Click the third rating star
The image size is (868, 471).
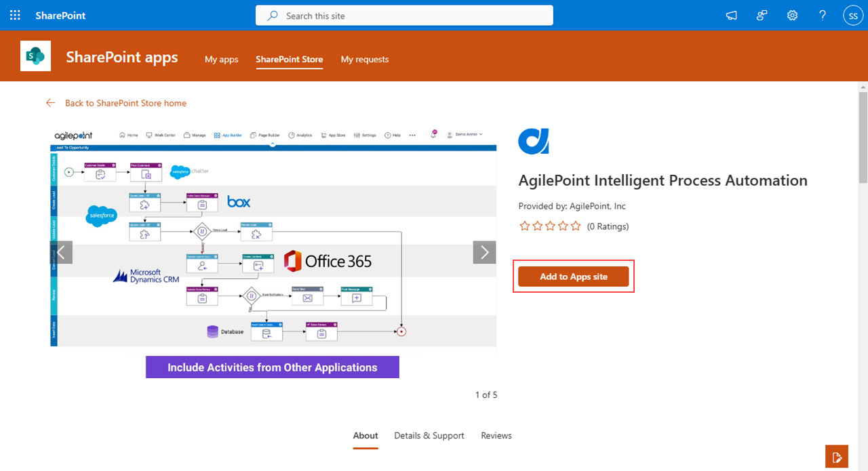[550, 226]
